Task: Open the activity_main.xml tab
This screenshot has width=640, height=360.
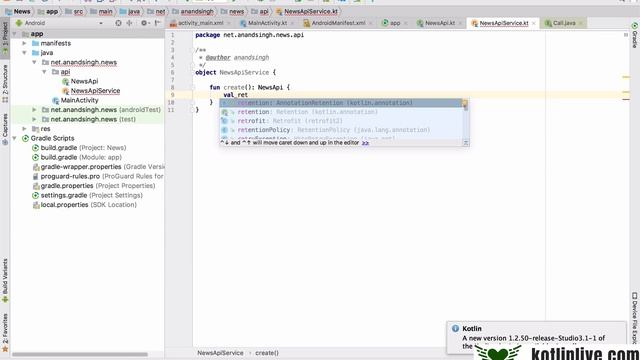Action: click(200, 23)
